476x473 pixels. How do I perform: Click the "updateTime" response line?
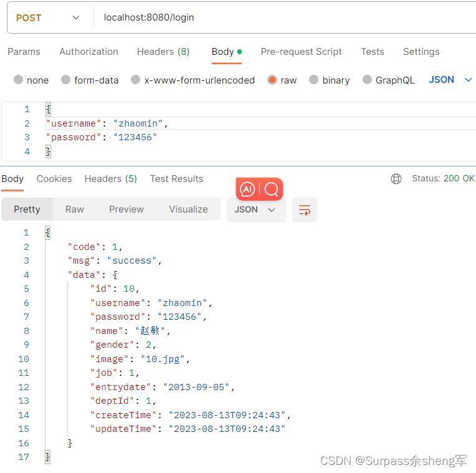[x=188, y=429]
